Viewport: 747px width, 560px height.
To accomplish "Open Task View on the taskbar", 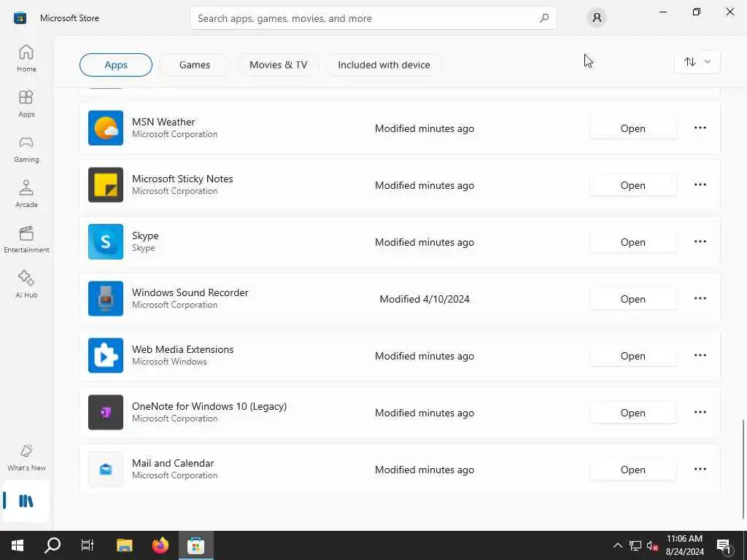I will tap(88, 545).
